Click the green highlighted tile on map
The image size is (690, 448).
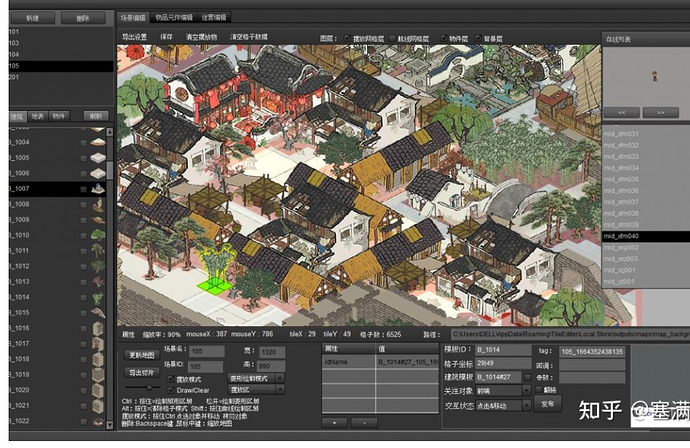point(214,285)
